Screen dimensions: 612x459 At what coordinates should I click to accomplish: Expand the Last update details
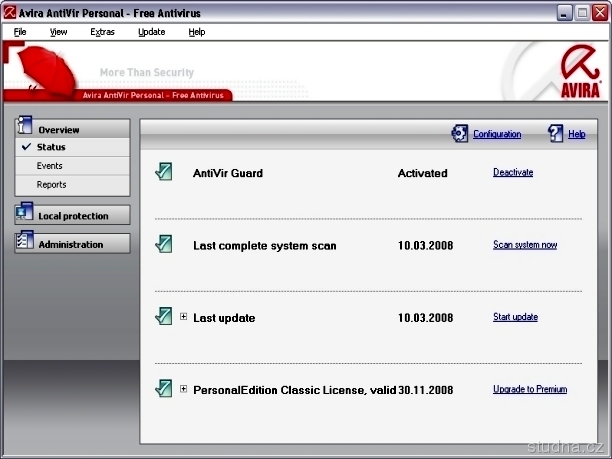click(x=184, y=317)
